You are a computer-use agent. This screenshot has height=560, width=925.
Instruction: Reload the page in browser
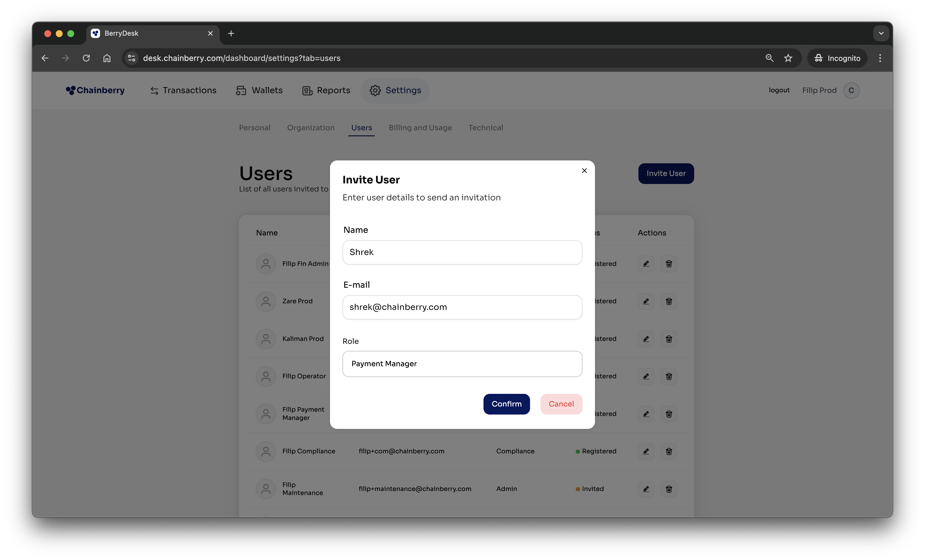pos(86,58)
